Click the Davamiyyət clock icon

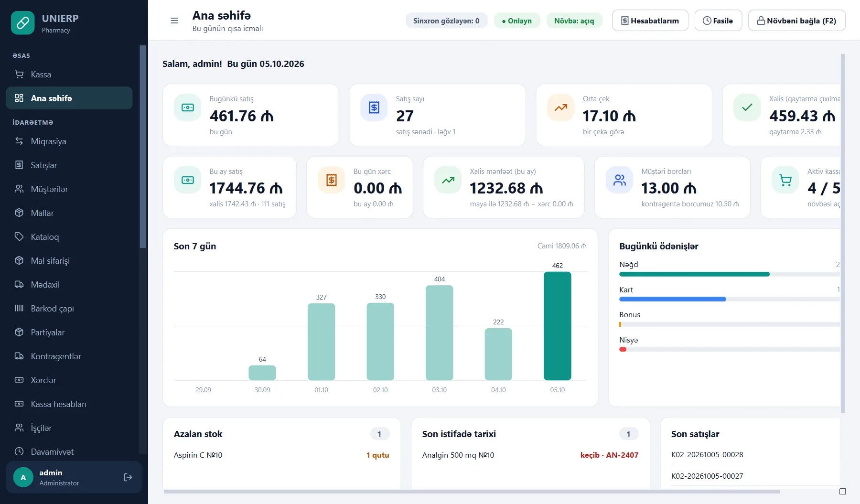click(19, 451)
